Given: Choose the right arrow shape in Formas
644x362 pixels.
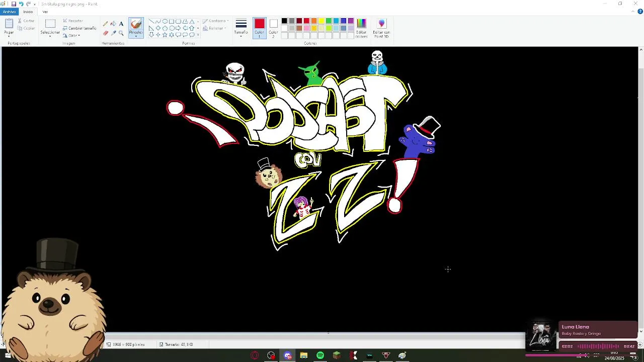Looking at the screenshot, I should (x=178, y=28).
